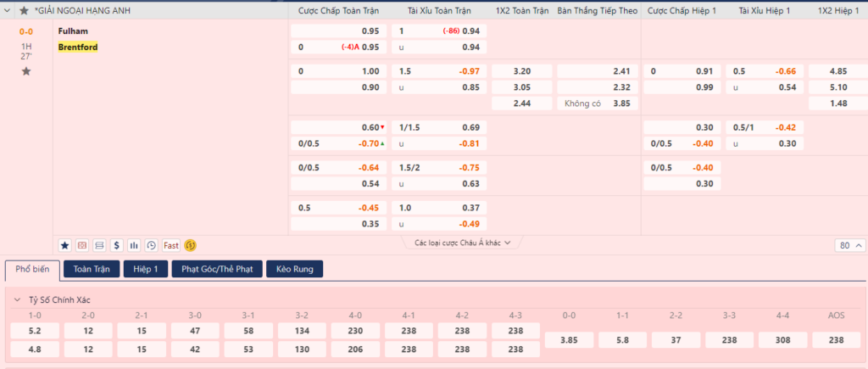The image size is (868, 369).
Task: Pick 1-1 correct score odds 5.8
Action: [622, 340]
